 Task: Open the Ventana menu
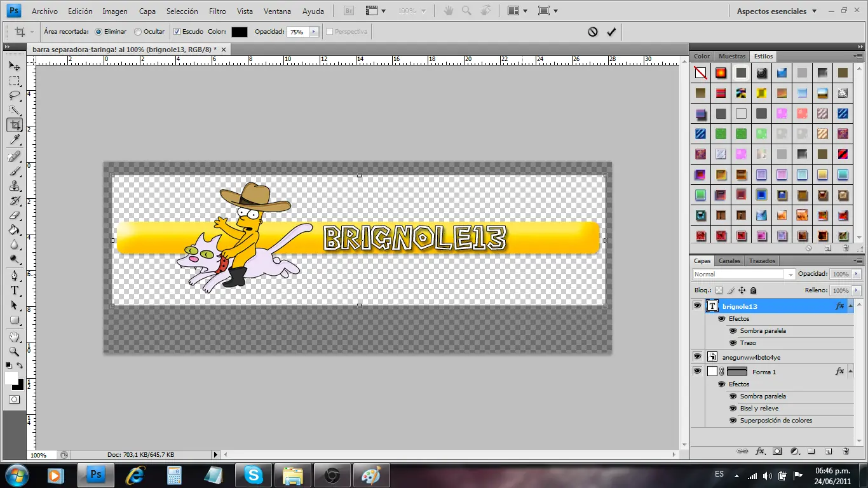[x=278, y=11]
